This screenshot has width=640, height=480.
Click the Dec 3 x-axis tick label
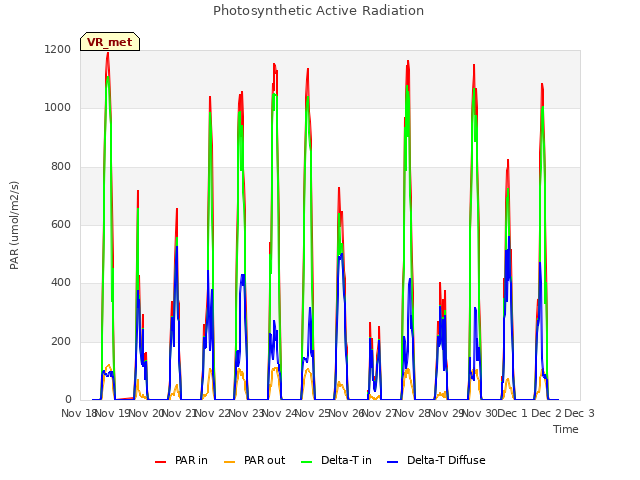pos(579,413)
